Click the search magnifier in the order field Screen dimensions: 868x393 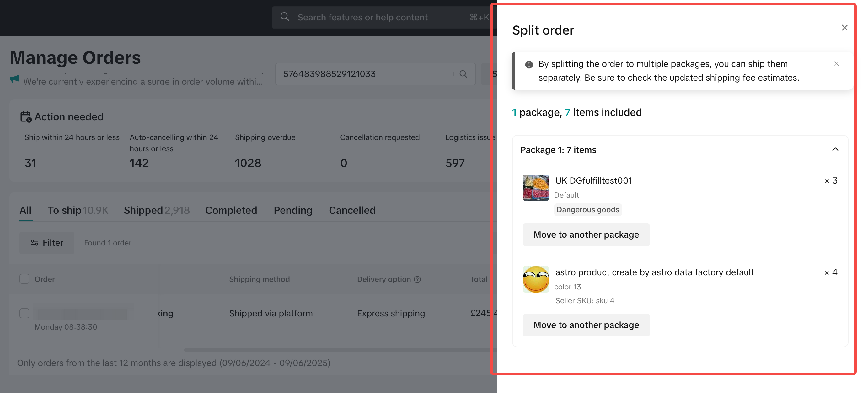(x=463, y=74)
